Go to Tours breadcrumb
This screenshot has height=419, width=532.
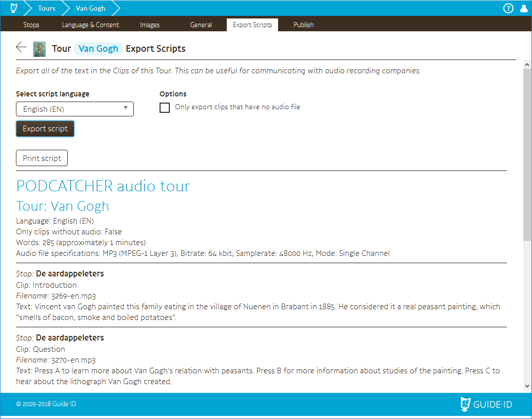click(x=47, y=8)
